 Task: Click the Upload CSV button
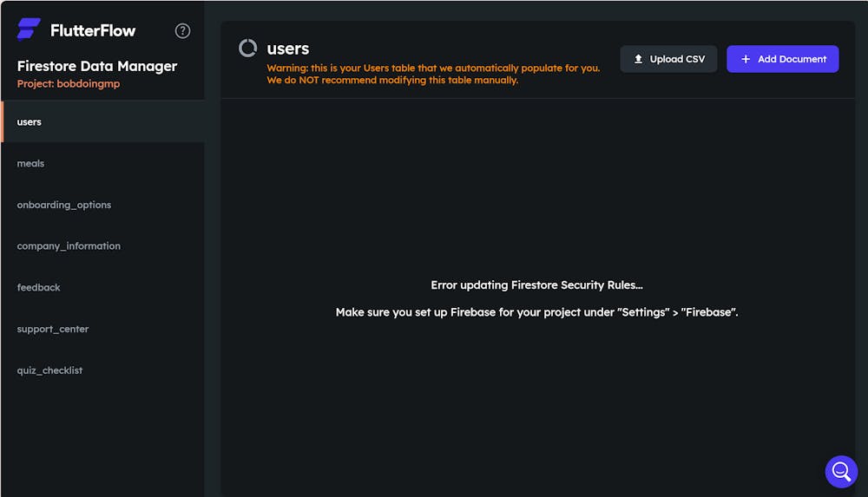[668, 59]
